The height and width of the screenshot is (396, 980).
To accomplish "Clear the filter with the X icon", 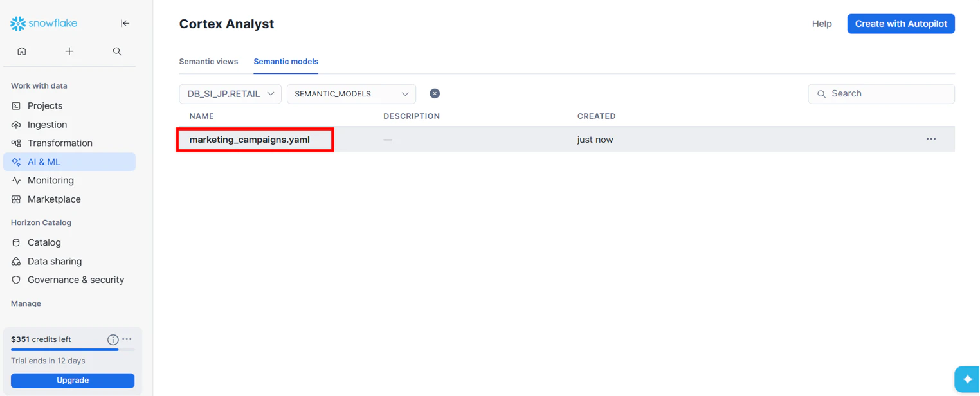I will 435,94.
